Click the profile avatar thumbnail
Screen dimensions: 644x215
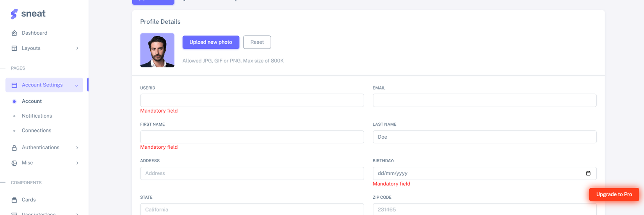[x=157, y=50]
